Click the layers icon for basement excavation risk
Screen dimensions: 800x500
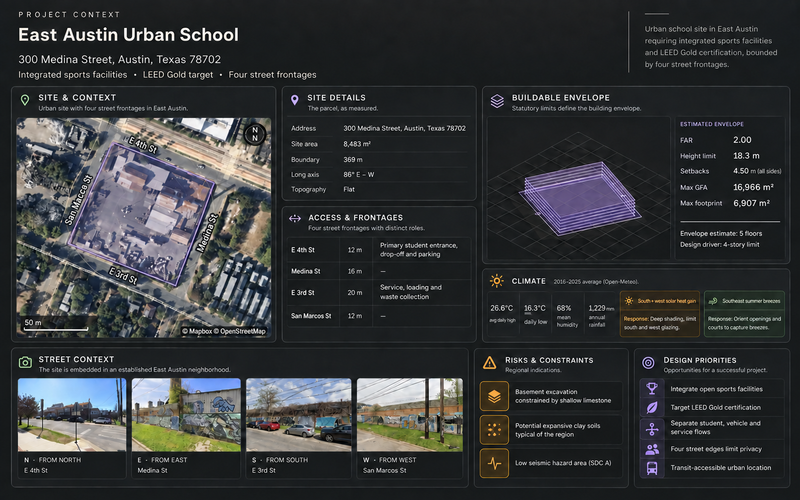pyautogui.click(x=494, y=396)
